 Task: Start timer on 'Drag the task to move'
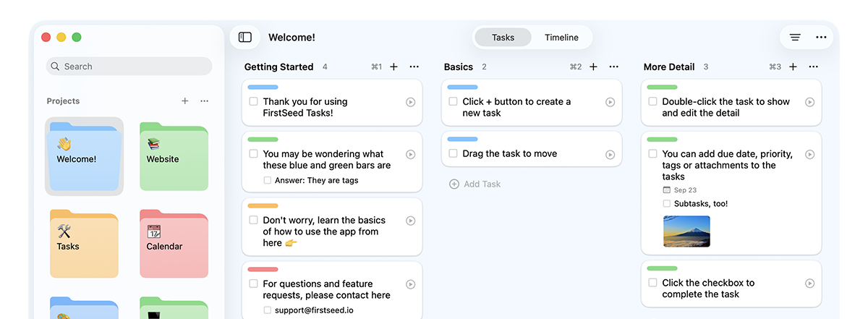(x=610, y=154)
